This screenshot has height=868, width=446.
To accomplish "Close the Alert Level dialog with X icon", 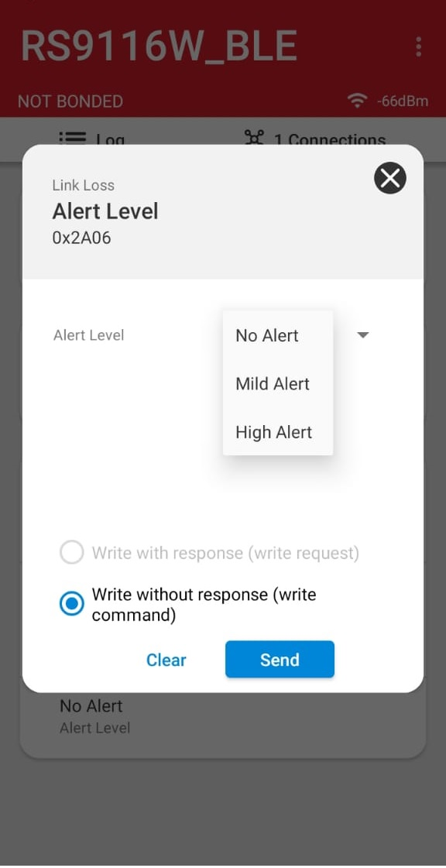I will [x=390, y=177].
